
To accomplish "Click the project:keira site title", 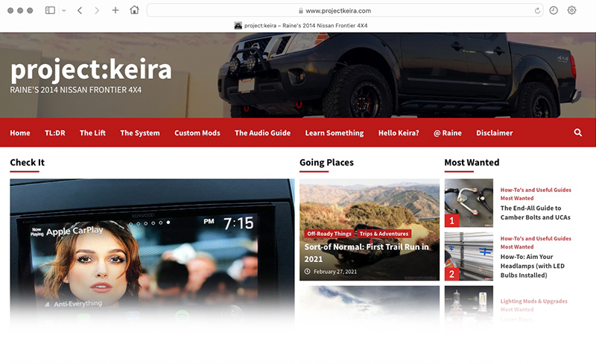I will (91, 69).
